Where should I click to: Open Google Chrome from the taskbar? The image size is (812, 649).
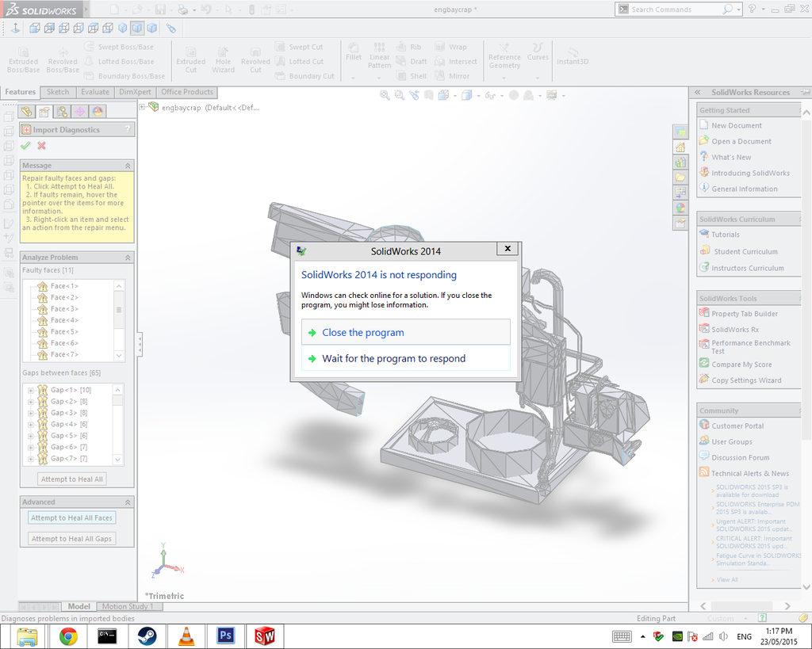coord(68,636)
